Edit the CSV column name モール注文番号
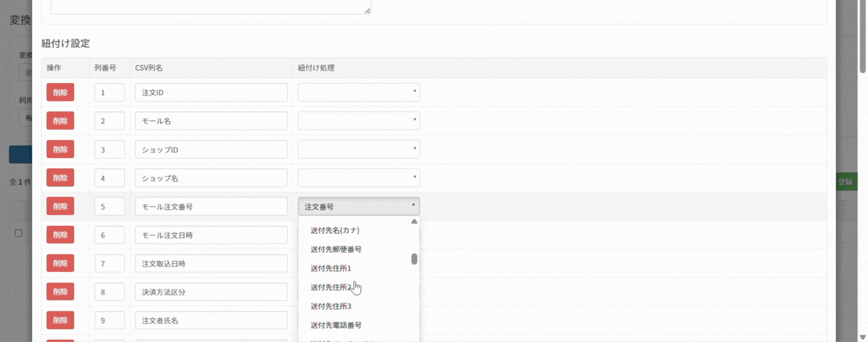 tap(211, 206)
